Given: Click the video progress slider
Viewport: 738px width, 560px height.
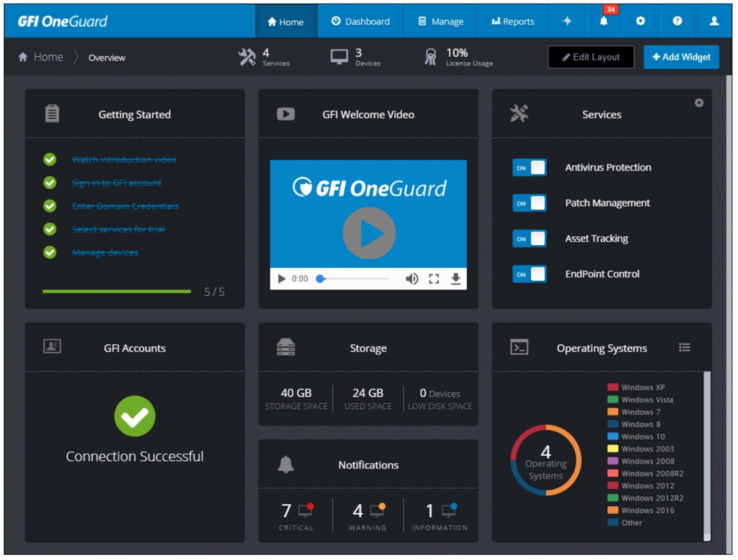Looking at the screenshot, I should point(353,279).
